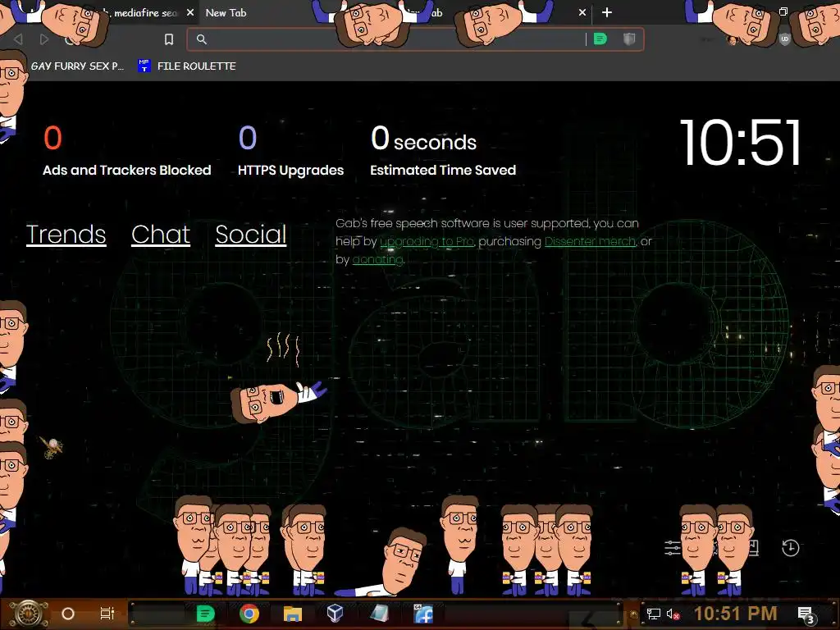
Task: Open Task View on the taskbar
Action: pyautogui.click(x=107, y=614)
